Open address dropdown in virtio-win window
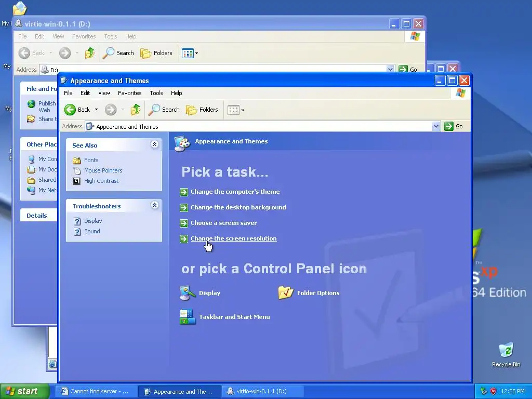532x399 pixels. click(390, 69)
